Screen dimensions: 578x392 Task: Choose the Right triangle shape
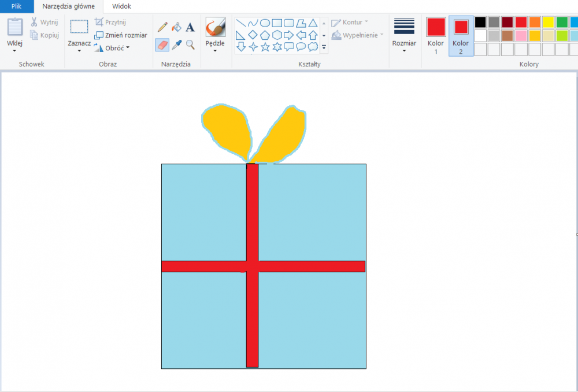tap(240, 35)
